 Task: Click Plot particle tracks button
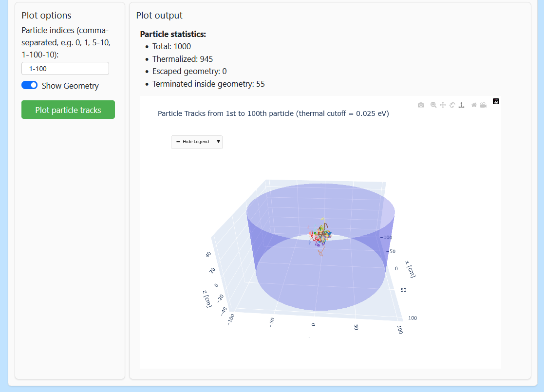[x=68, y=110]
